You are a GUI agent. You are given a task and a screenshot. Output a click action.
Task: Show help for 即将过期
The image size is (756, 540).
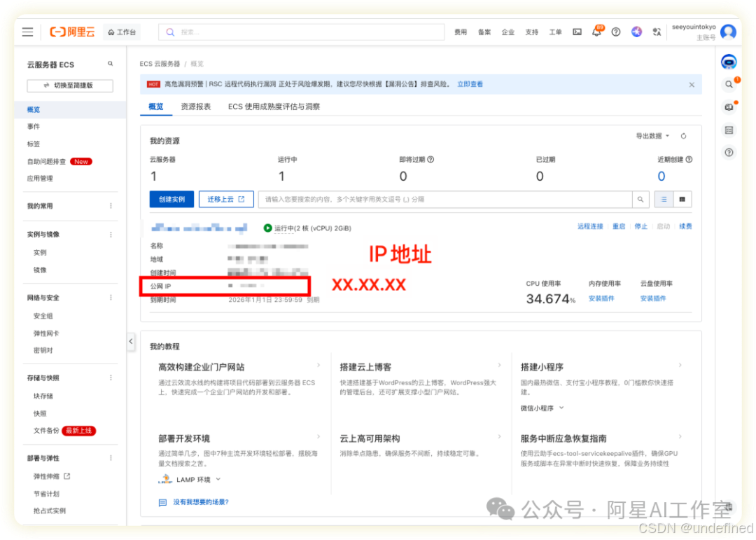click(430, 160)
